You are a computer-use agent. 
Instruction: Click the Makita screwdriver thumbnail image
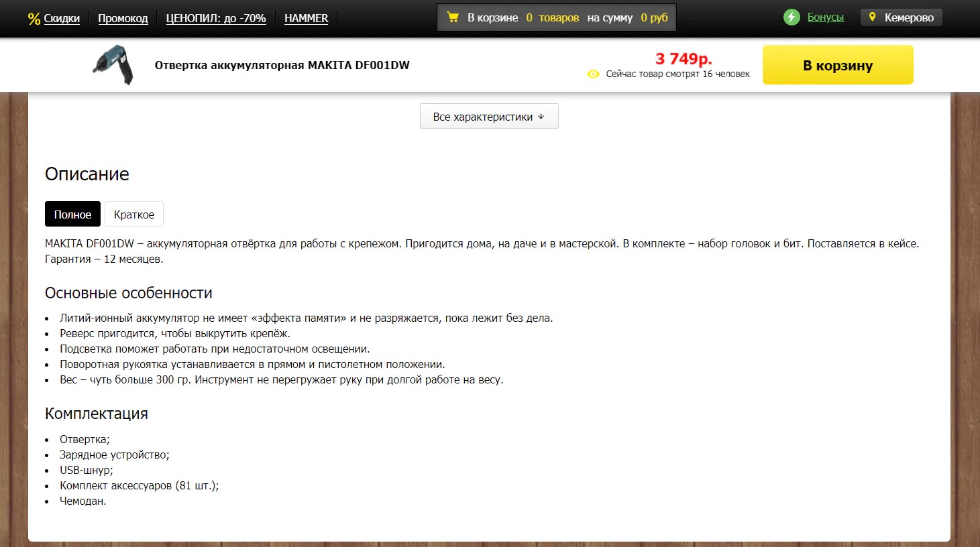113,65
